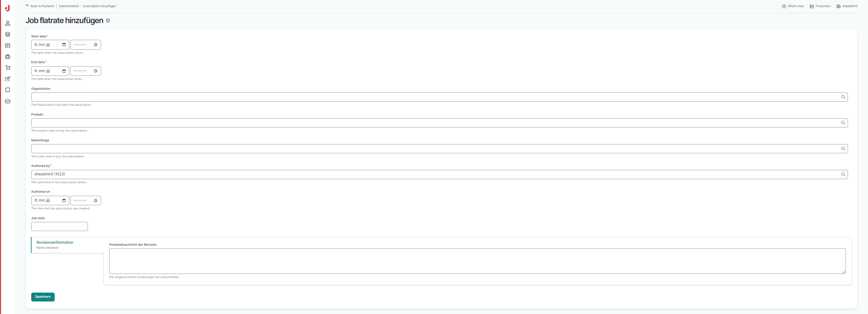Image resolution: width=868 pixels, height=314 pixels.
Task: Click the Speichern button
Action: point(43,297)
